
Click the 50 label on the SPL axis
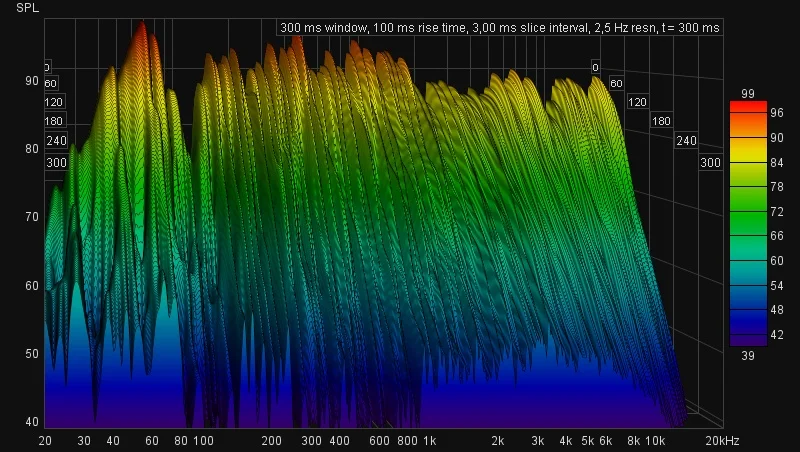click(x=32, y=354)
